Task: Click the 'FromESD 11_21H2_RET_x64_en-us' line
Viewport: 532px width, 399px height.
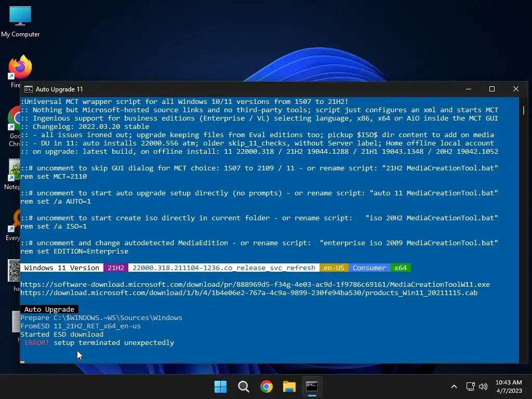Action: click(x=81, y=326)
